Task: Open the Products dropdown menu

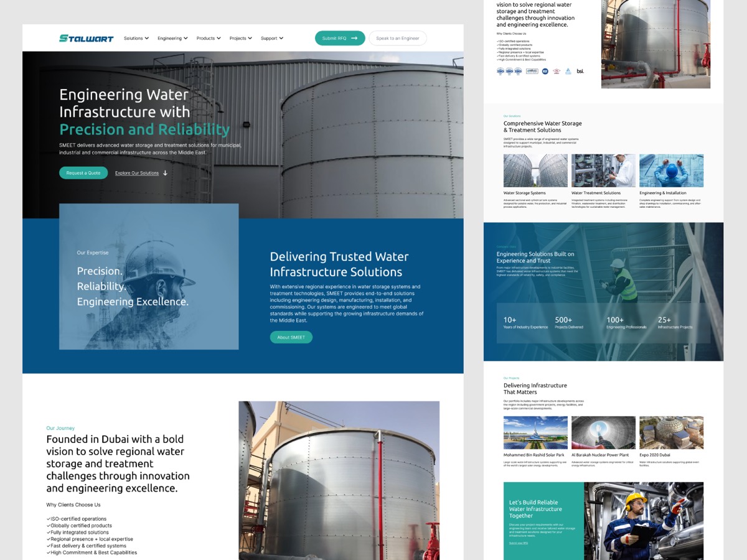Action: [x=209, y=38]
